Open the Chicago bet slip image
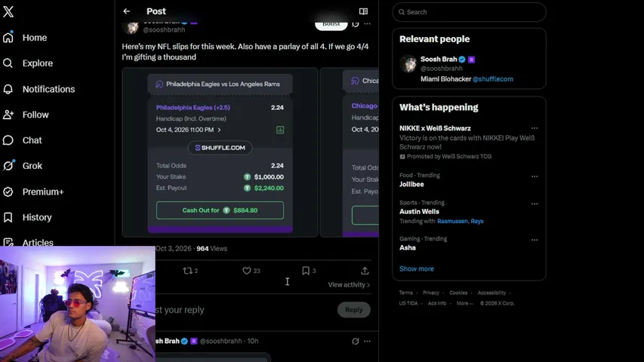 coord(350,152)
